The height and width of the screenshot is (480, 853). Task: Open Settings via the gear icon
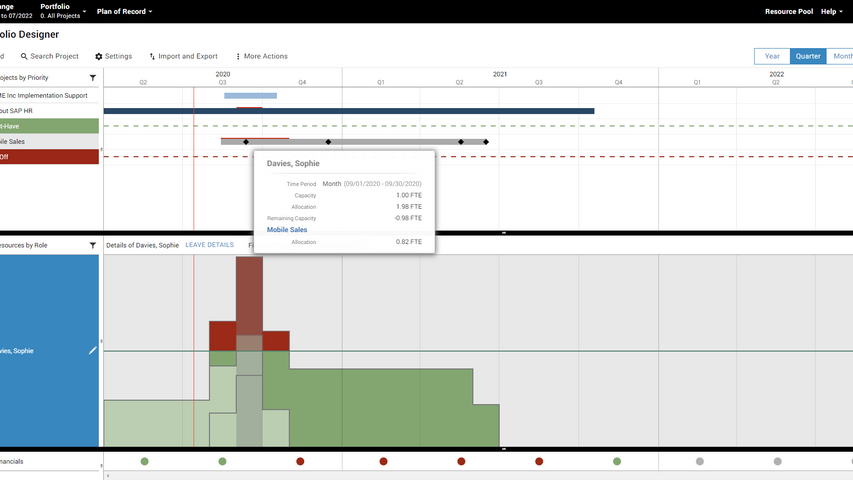coord(99,57)
